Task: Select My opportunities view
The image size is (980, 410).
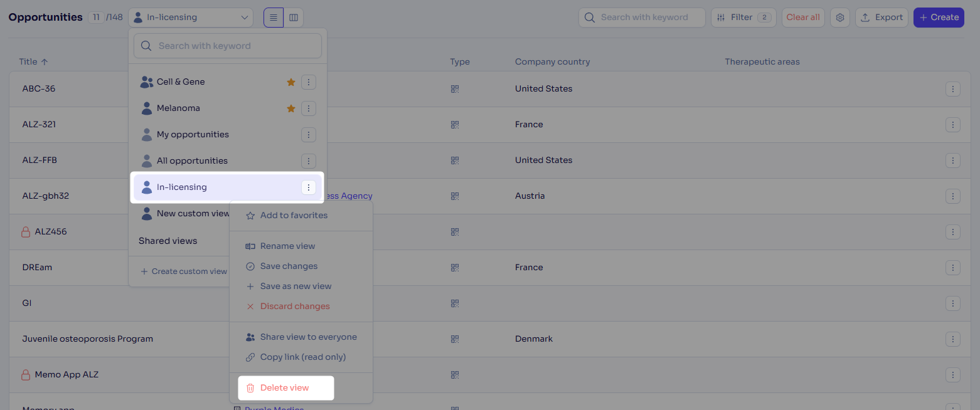Action: pyautogui.click(x=193, y=135)
